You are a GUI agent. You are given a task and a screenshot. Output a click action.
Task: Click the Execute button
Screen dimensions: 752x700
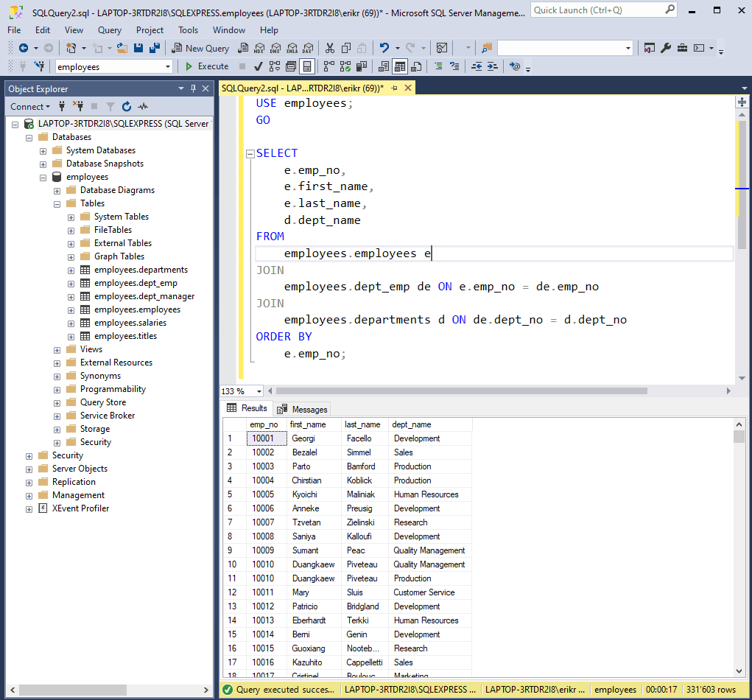tap(207, 66)
